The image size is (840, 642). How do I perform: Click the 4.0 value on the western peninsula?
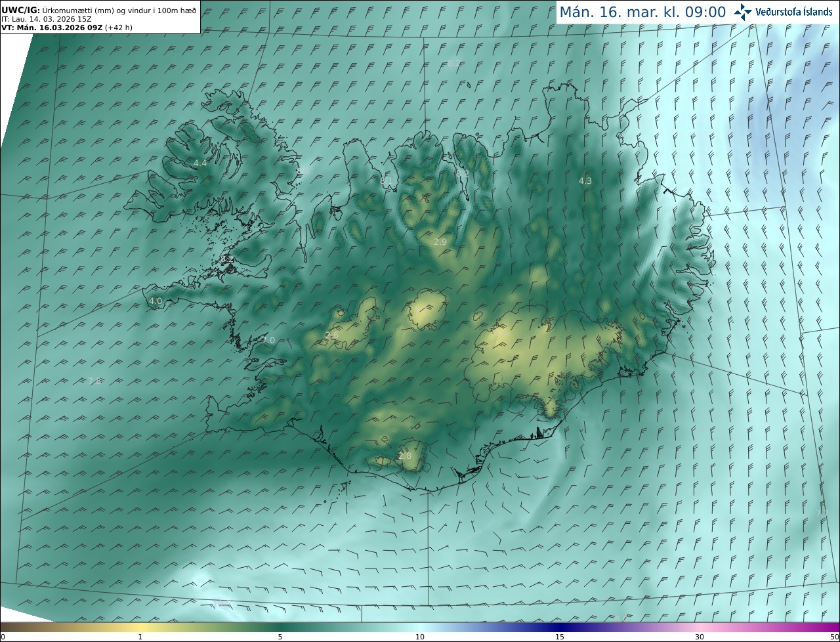coord(156,301)
